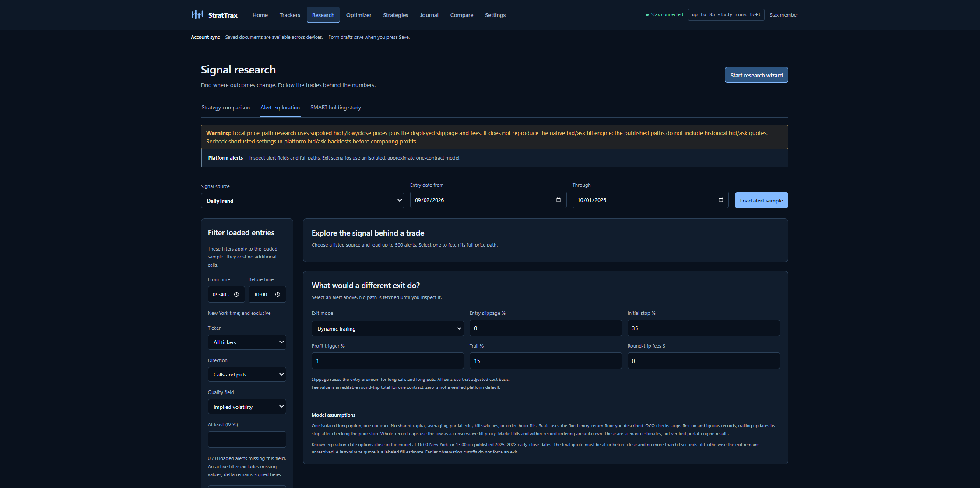
Task: Click the StratTrax brand name
Action: 223,15
